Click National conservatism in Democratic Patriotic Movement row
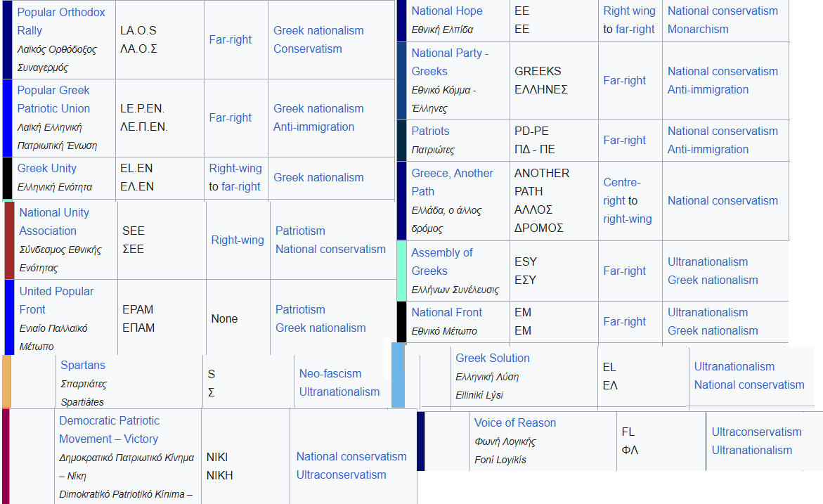Image resolution: width=823 pixels, height=504 pixels. click(351, 456)
